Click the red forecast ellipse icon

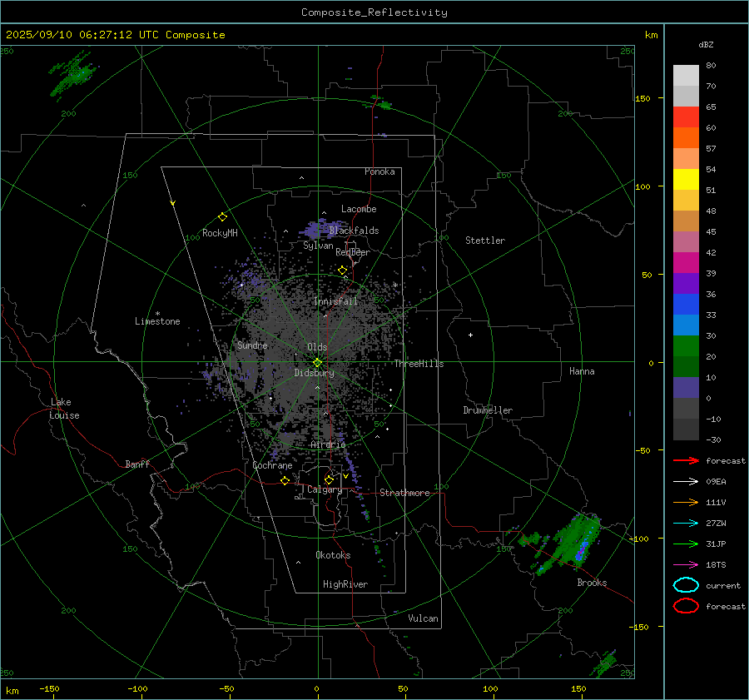(686, 606)
